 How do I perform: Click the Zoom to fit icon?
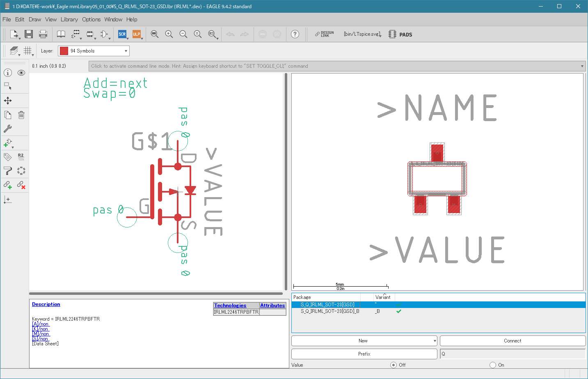coord(154,34)
